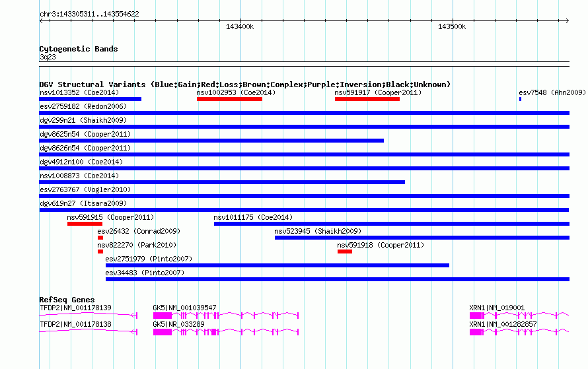
Task: Click the blue gain bar under dgv8626n54
Action: (304, 154)
